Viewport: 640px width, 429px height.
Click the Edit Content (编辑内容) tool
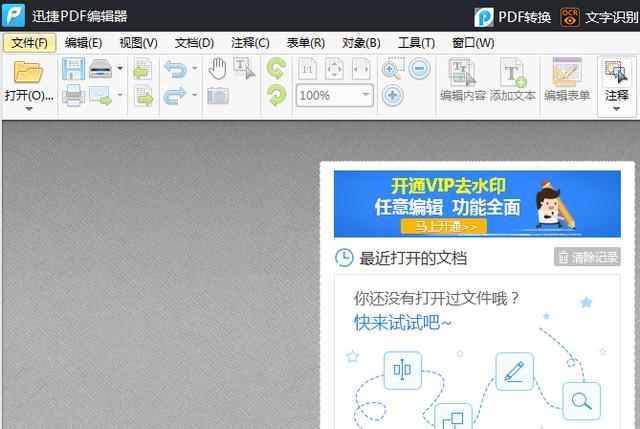462,80
